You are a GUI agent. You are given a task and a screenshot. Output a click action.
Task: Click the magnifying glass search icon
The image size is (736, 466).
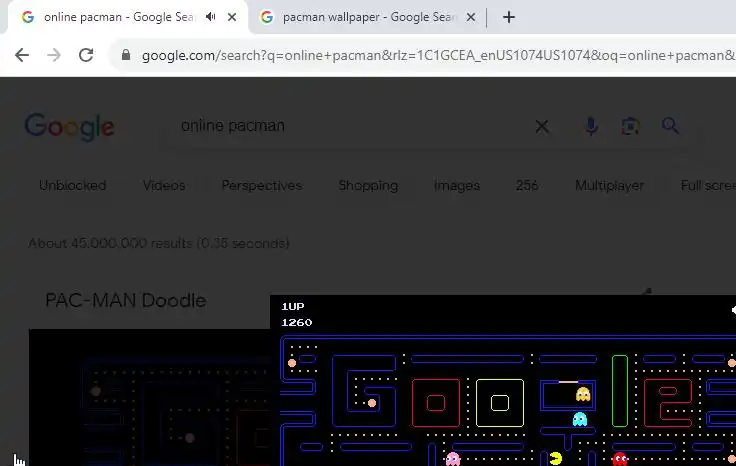click(670, 126)
